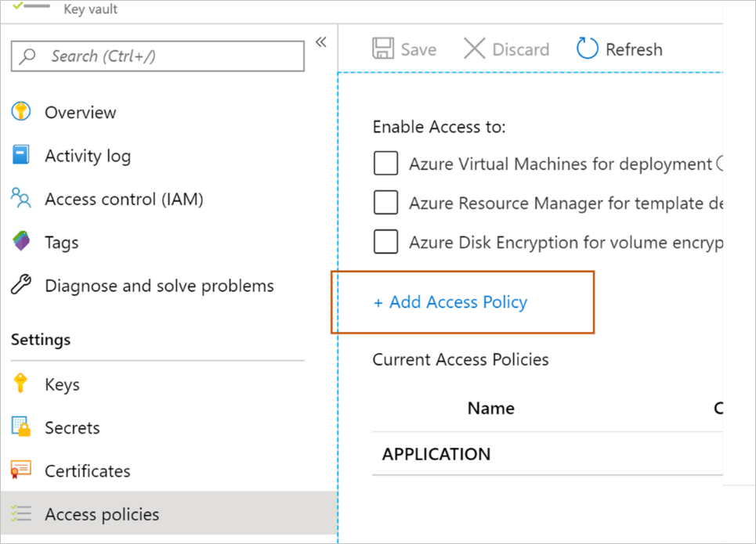Image resolution: width=756 pixels, height=544 pixels.
Task: Click the Certificates icon
Action: coord(20,470)
